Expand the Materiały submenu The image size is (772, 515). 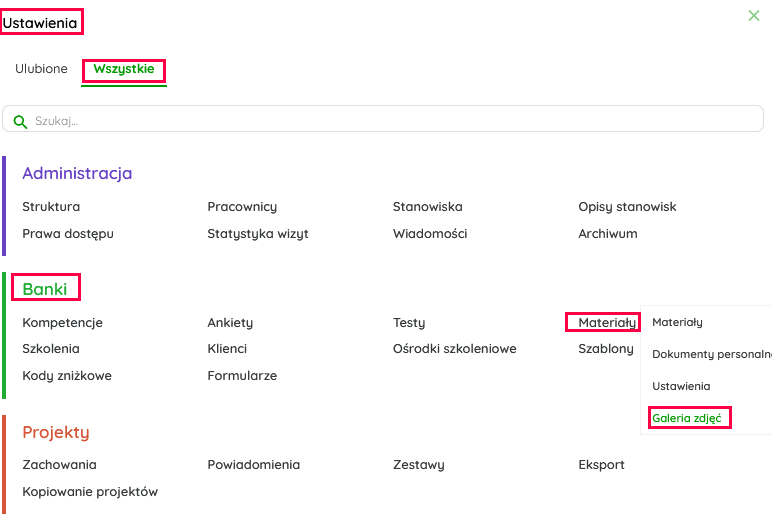(606, 322)
